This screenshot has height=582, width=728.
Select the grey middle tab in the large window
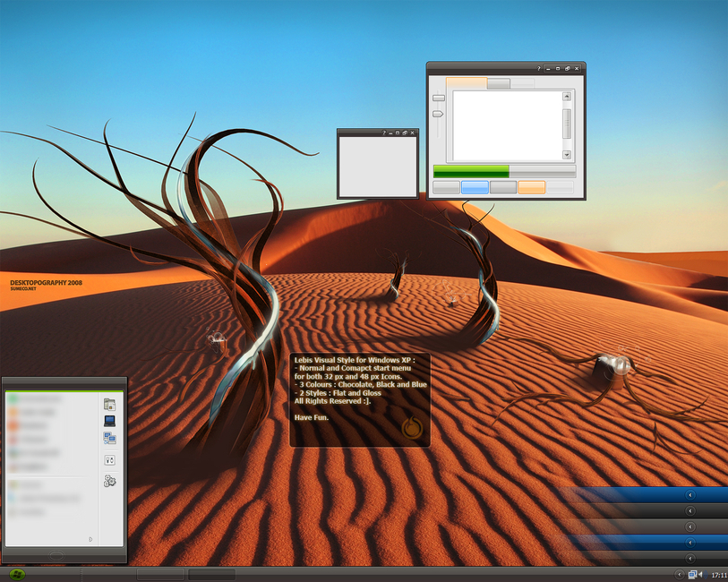(x=499, y=83)
